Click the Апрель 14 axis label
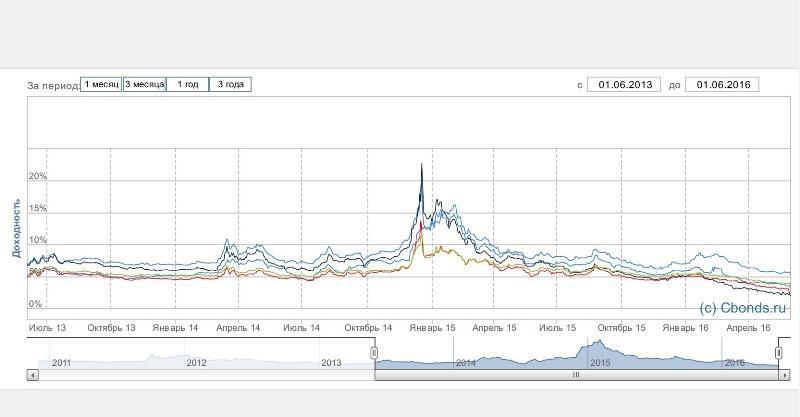The image size is (800, 417). (x=238, y=328)
